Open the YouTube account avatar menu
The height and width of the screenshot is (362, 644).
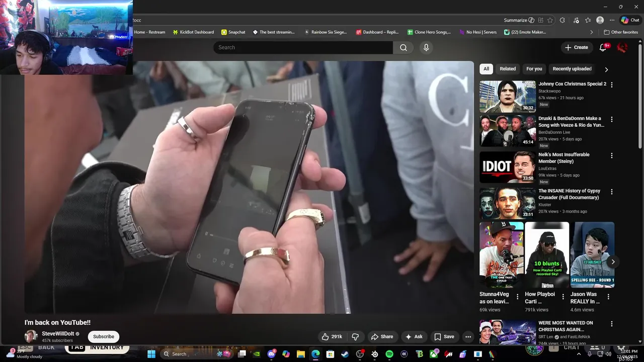click(622, 47)
